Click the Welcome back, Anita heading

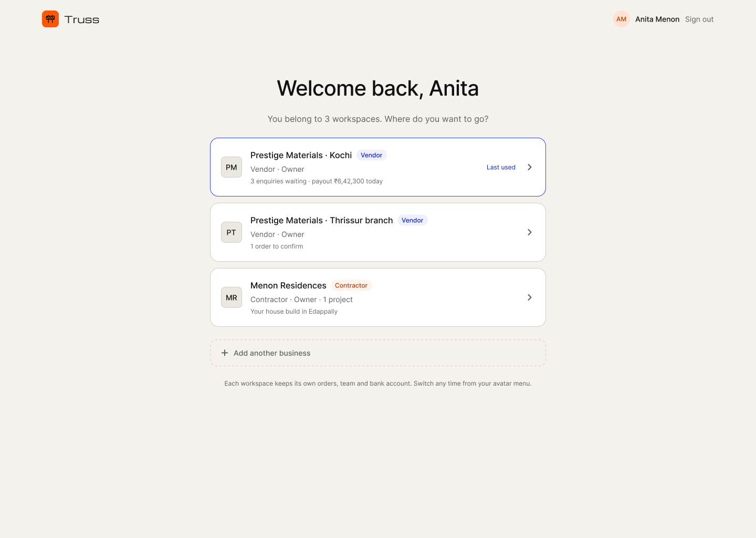[x=378, y=88]
